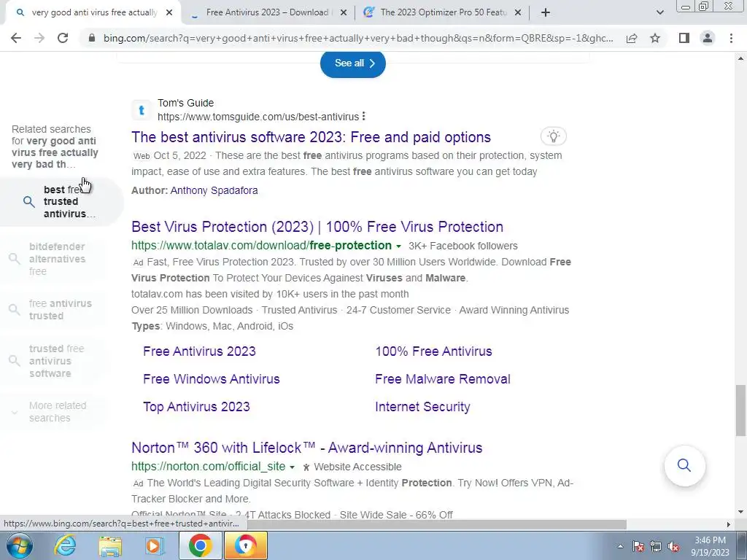Open the Windows Start button

[x=20, y=545]
